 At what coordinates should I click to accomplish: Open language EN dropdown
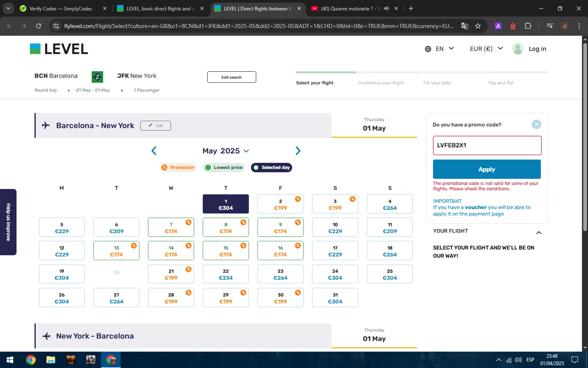pos(439,49)
